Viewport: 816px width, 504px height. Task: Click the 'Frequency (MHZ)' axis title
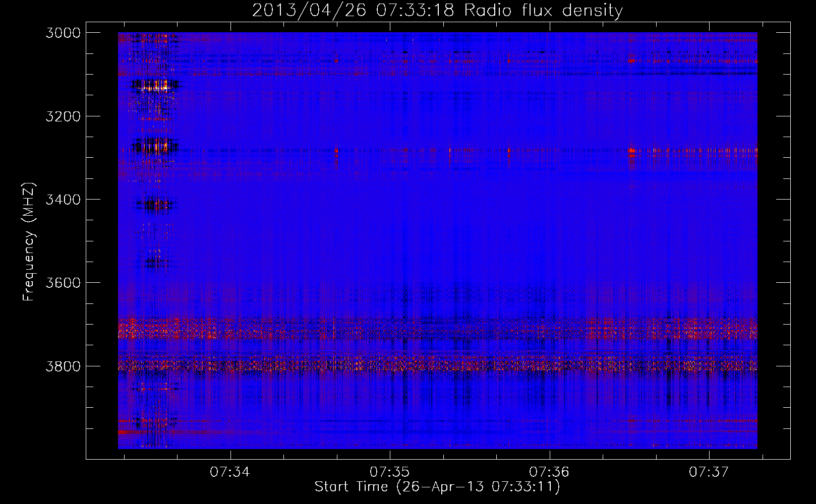point(29,242)
